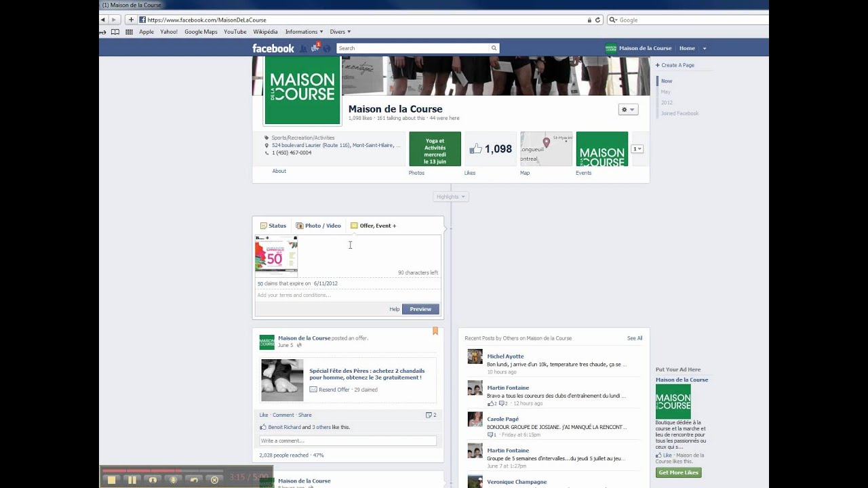Click the search magnifier button in Facebook search
868x488 pixels.
tap(494, 48)
